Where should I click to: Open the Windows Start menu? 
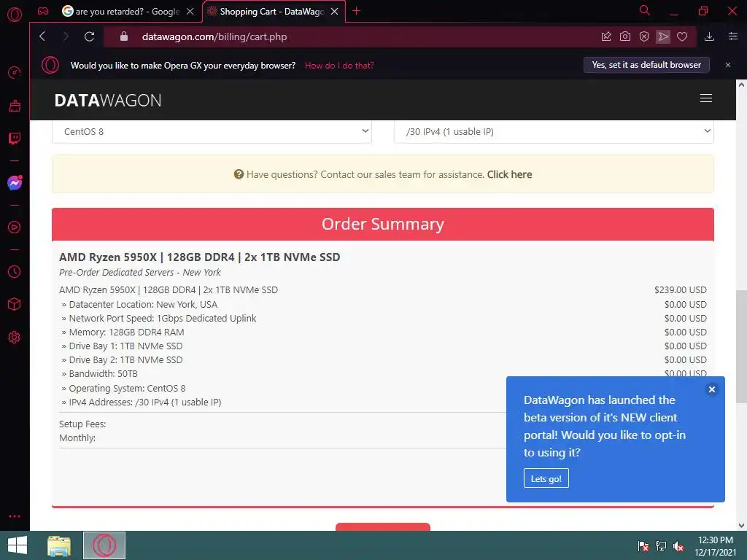(18, 545)
